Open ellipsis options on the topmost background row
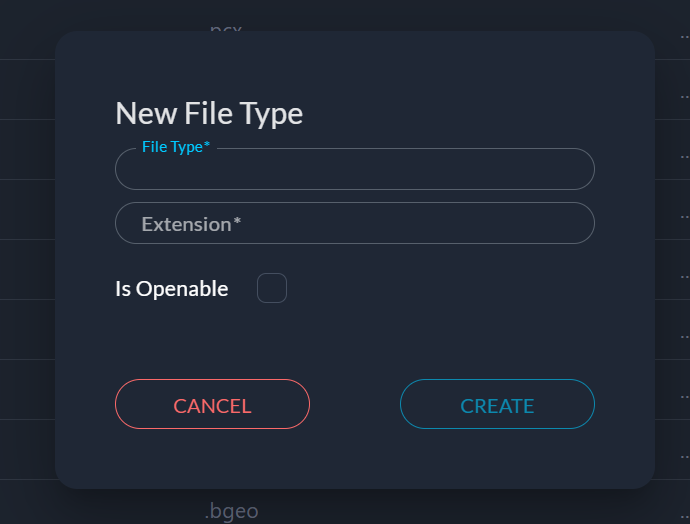This screenshot has height=524, width=690. coord(684,38)
